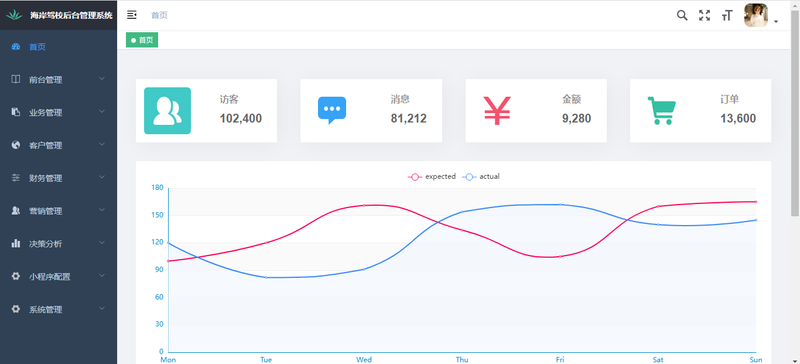
Task: Click the orders shopping cart icon
Action: [662, 110]
